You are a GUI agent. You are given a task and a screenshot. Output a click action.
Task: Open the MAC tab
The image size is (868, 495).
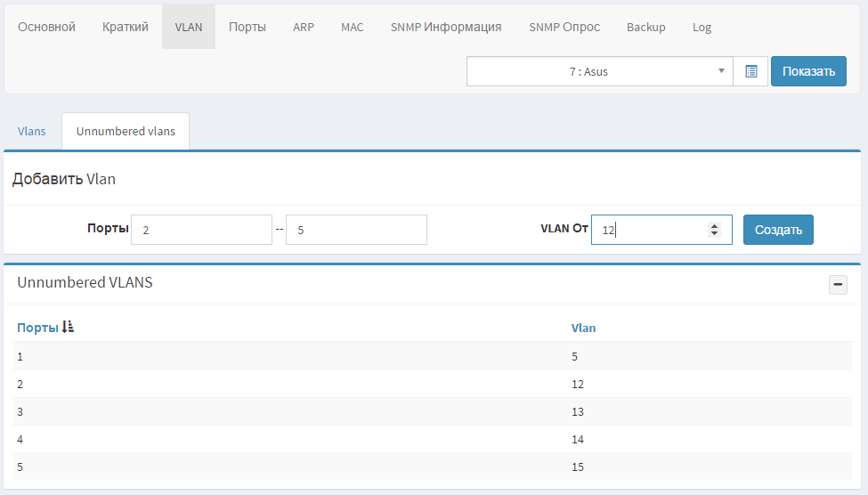coord(352,27)
